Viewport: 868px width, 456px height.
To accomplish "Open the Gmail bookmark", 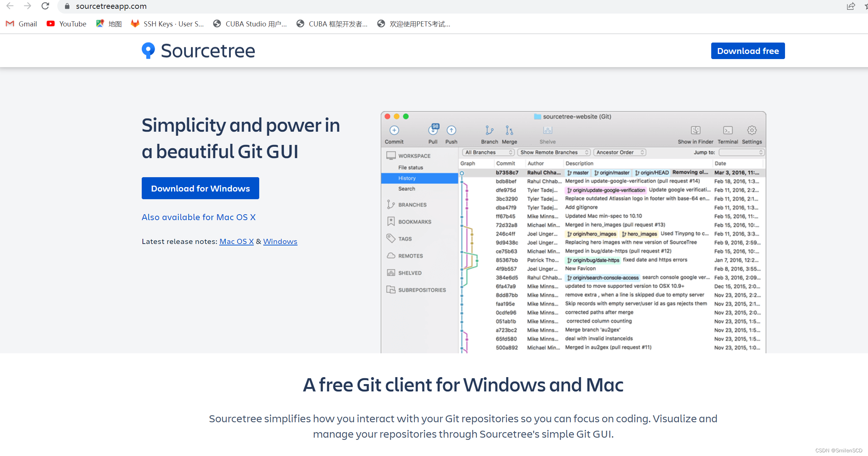I will click(21, 24).
